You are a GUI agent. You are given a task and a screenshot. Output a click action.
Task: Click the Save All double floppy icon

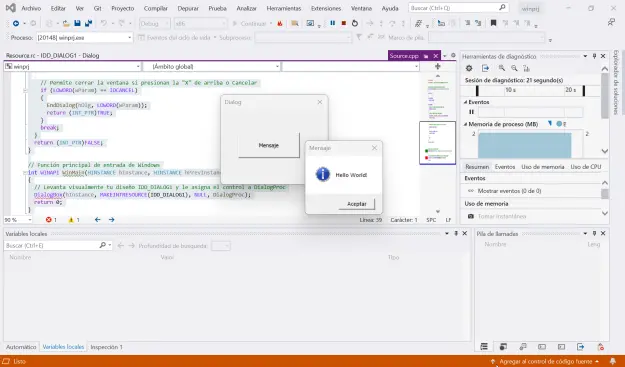tap(88, 24)
